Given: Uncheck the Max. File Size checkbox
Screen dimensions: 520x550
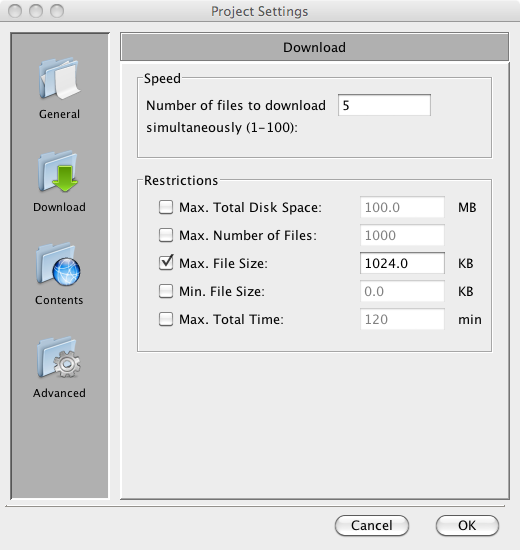Looking at the screenshot, I should click(166, 263).
